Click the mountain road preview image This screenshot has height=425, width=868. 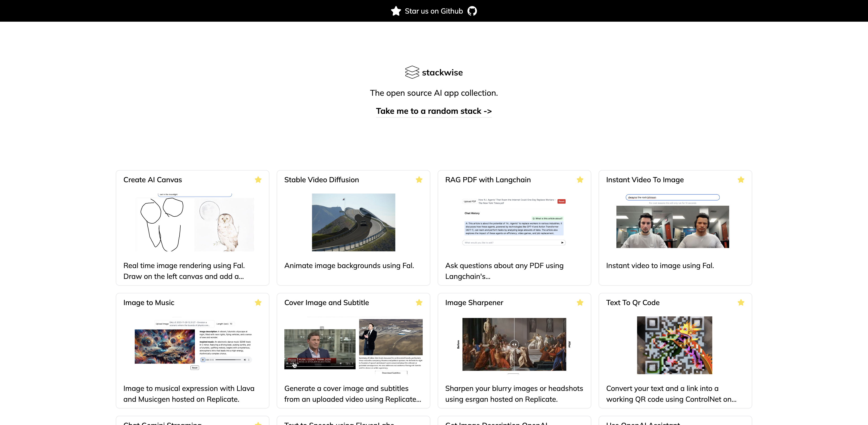point(354,222)
